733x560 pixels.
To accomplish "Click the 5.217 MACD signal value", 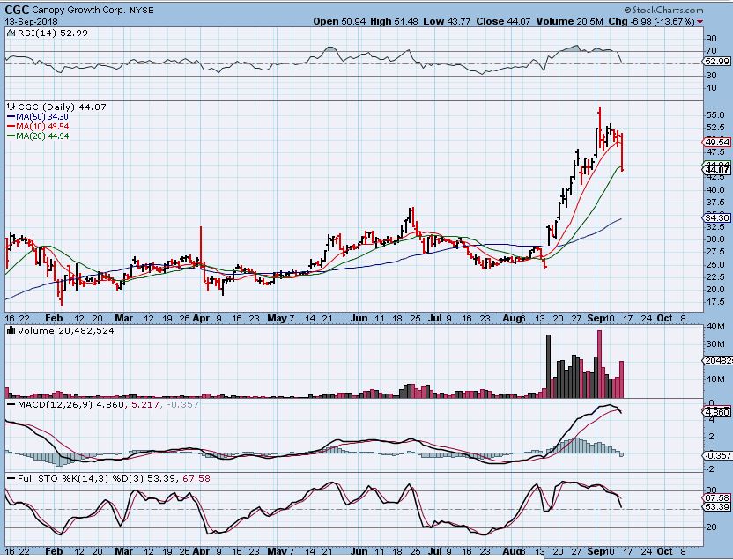I will 144,404.
